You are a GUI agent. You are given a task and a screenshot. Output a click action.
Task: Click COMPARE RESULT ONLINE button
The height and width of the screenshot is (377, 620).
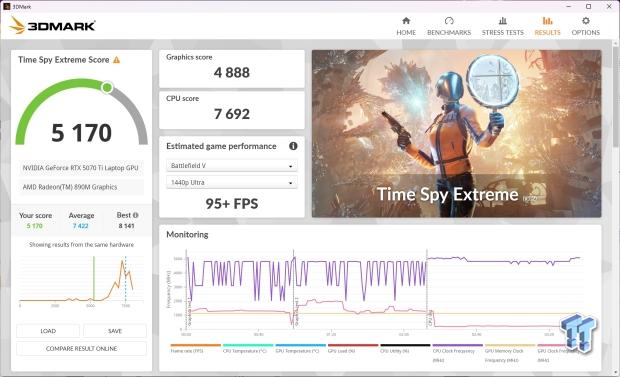point(81,349)
